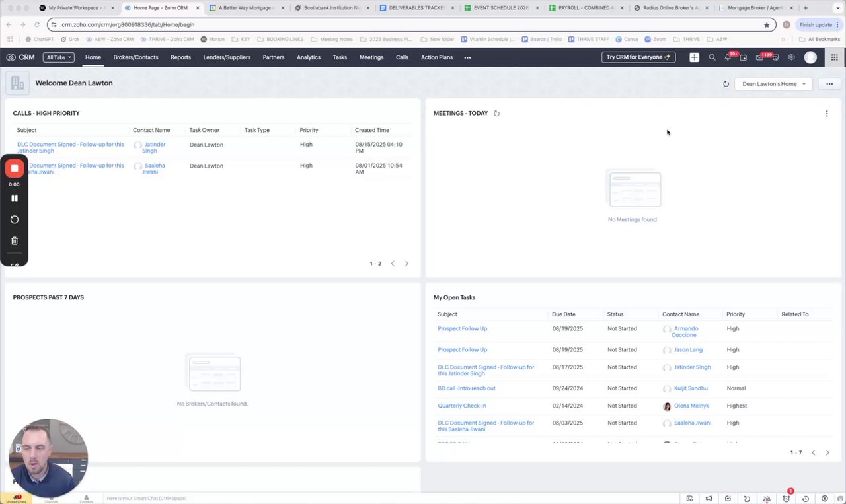Open the quick create plus icon
Viewport: 846px width, 504px height.
[x=694, y=57]
